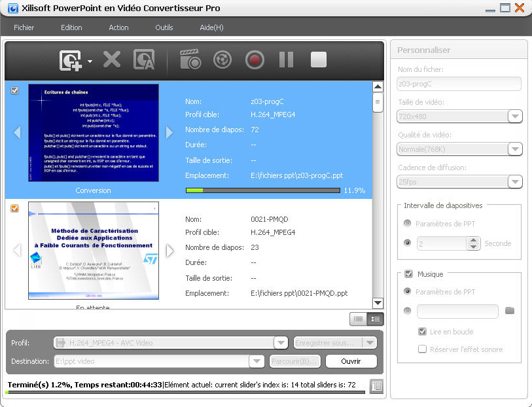Click the remove file X icon
This screenshot has height=407, width=532.
click(x=112, y=60)
